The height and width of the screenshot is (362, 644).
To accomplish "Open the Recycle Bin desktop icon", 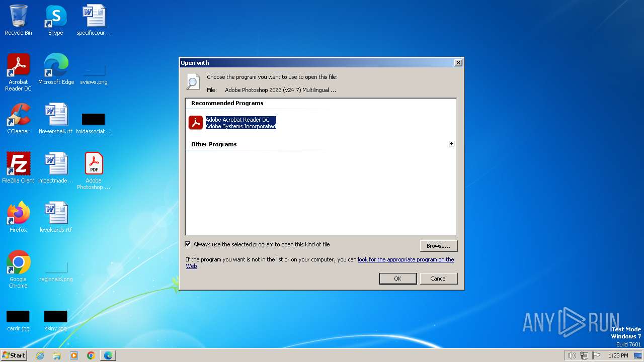I will coord(18,20).
